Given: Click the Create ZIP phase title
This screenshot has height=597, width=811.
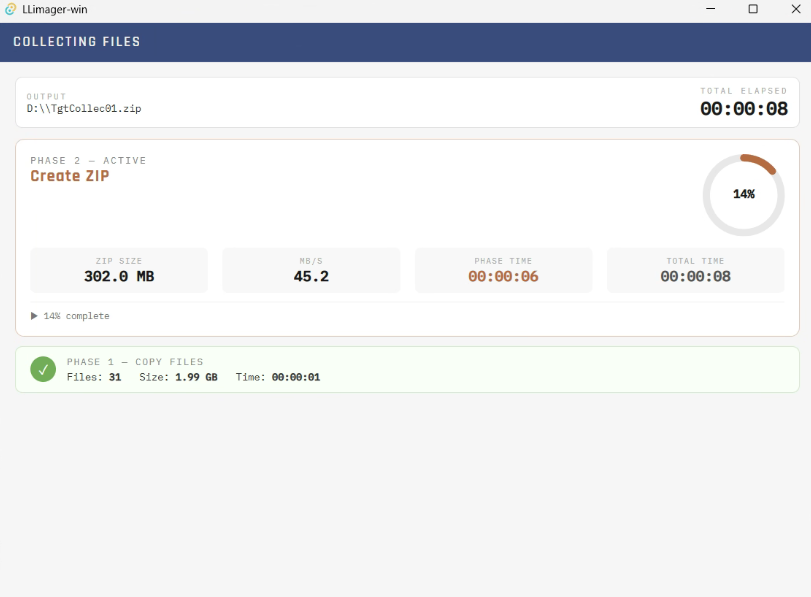Looking at the screenshot, I should [x=70, y=176].
